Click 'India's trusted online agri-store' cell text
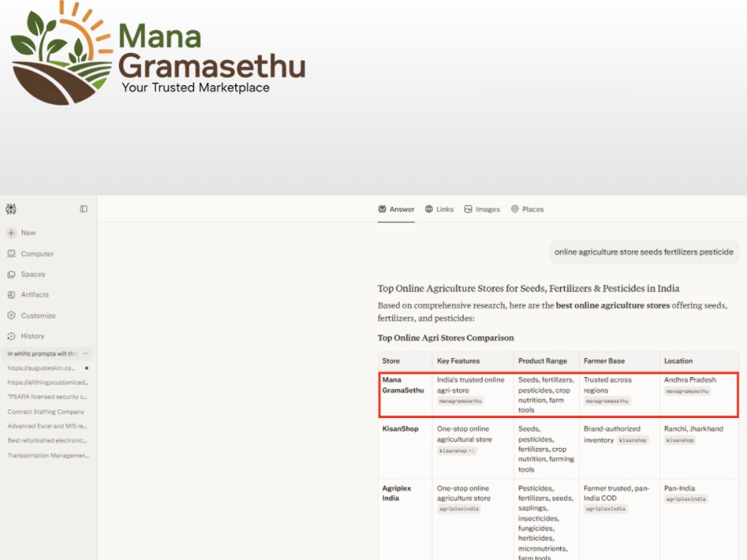Viewport: 747px width, 560px height. [470, 385]
